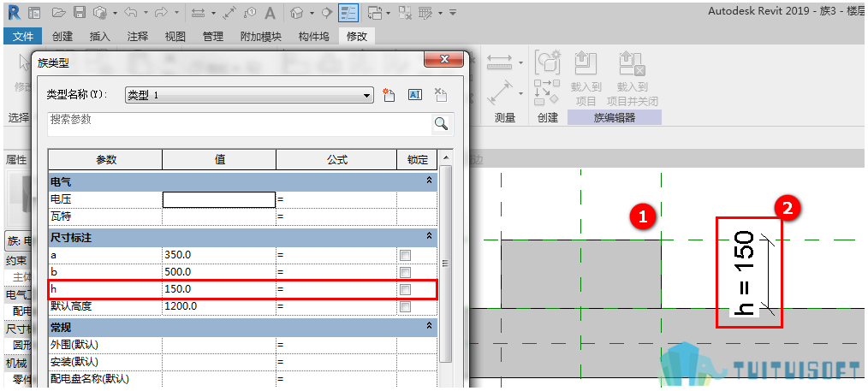Screen dimensions: 868x391
Task: Select the Text tool letter A icon
Action: pos(270,12)
